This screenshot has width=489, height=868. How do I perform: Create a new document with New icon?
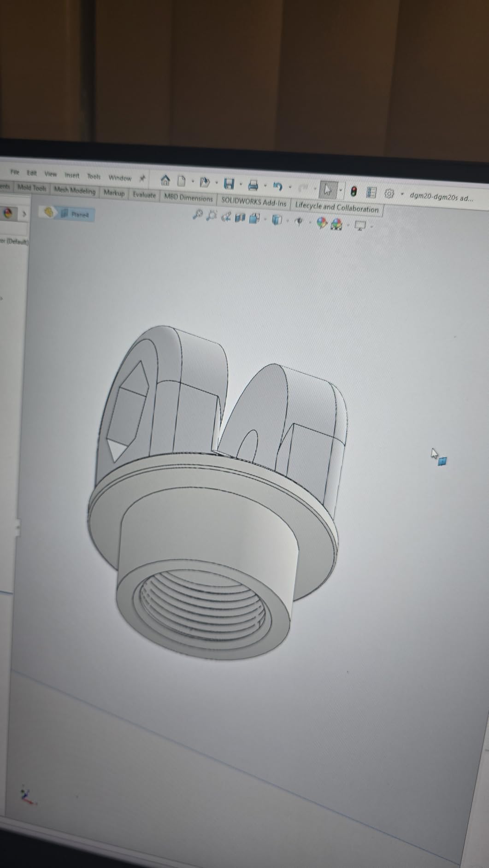click(x=182, y=181)
